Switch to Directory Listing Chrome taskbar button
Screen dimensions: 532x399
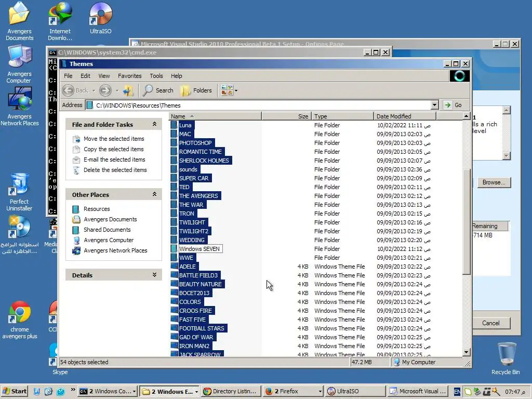pos(231,391)
